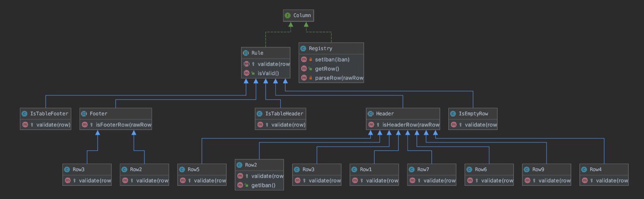Click the class icon beside Row9
Image resolution: width=644 pixels, height=199 pixels.
pos(526,169)
